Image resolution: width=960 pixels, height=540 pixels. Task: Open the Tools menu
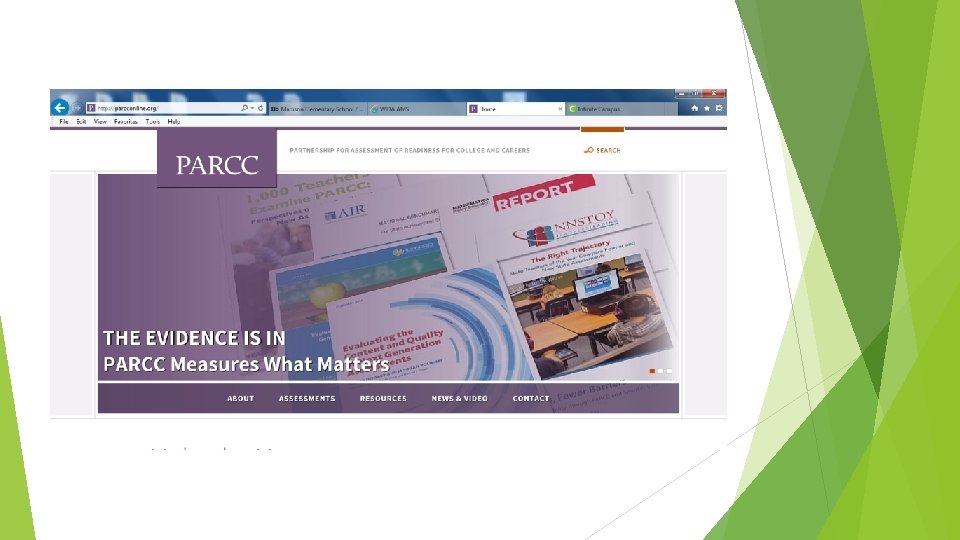tap(152, 122)
